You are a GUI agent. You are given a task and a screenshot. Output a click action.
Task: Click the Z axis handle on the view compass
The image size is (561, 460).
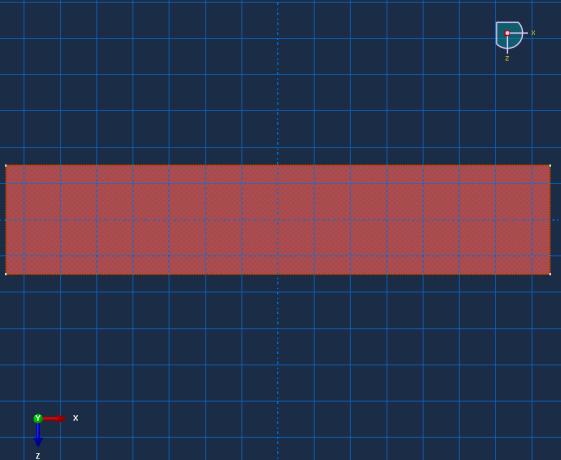507,59
